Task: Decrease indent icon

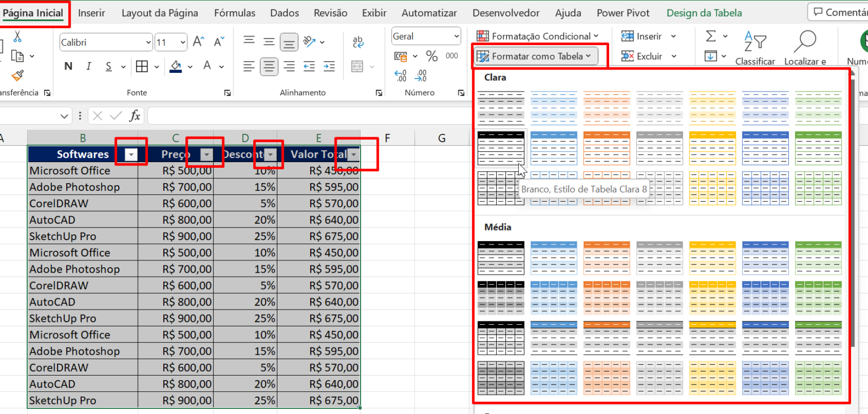Action: click(x=309, y=67)
